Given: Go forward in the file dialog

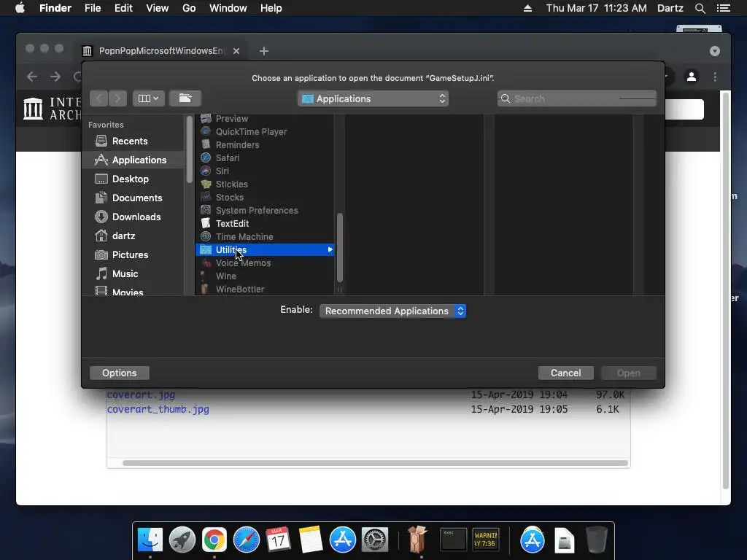Looking at the screenshot, I should (117, 98).
